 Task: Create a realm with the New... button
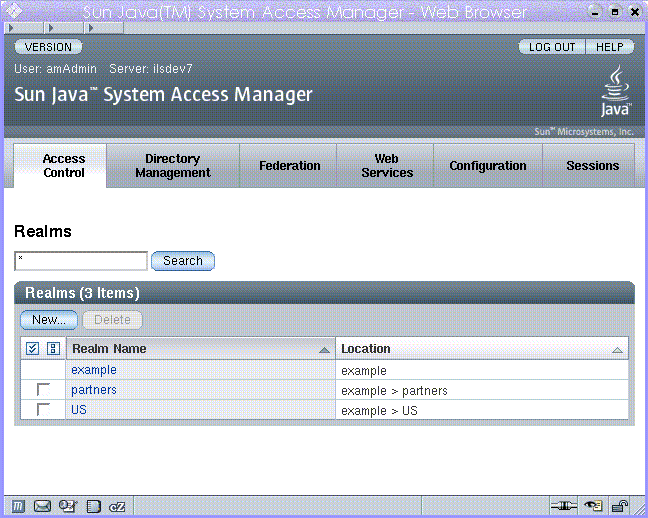[49, 320]
